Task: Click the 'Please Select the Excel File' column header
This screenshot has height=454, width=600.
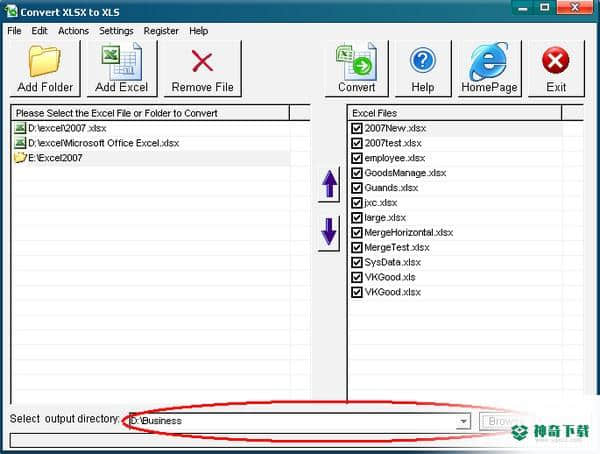Action: click(x=150, y=113)
